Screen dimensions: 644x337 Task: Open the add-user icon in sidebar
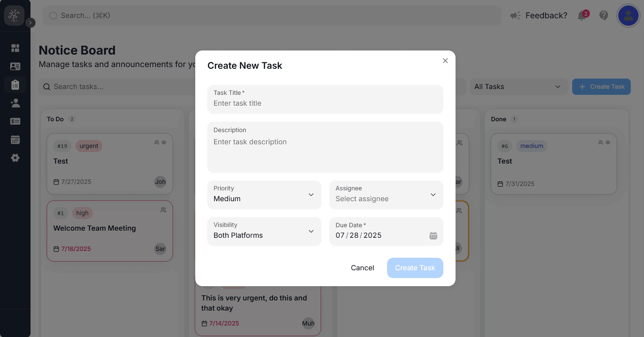coord(15,103)
